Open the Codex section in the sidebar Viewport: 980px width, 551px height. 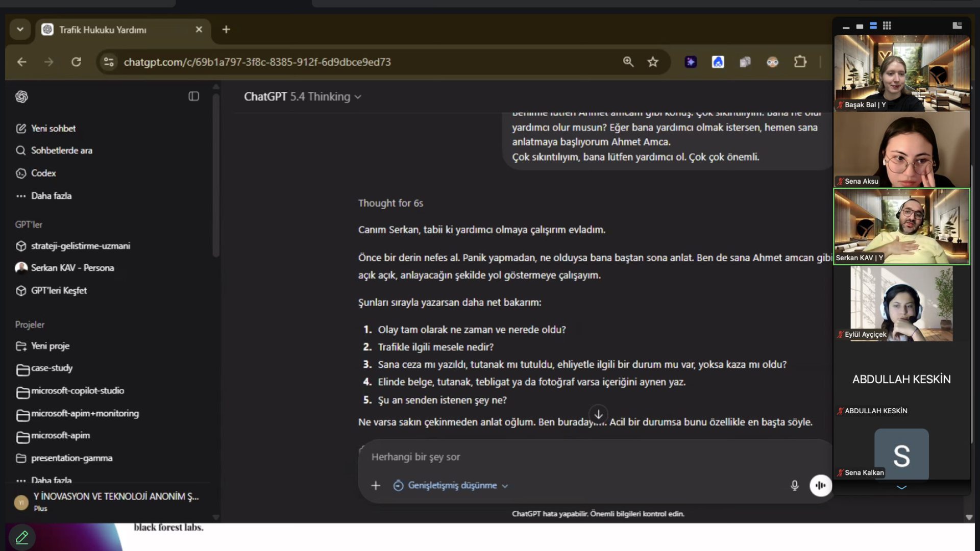tap(43, 173)
